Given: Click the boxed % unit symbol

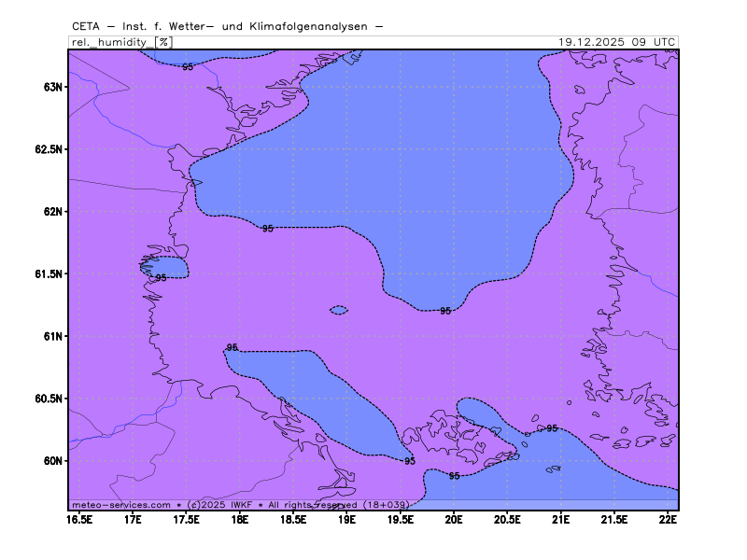Looking at the screenshot, I should (163, 42).
